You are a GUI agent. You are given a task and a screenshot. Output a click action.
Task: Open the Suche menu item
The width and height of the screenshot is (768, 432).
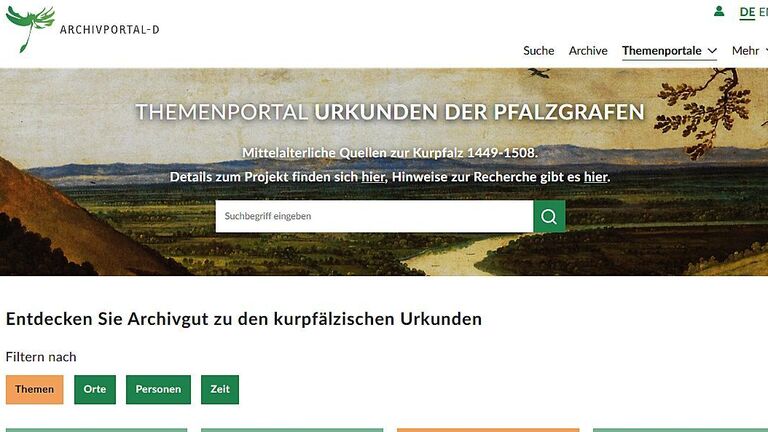pyautogui.click(x=538, y=50)
